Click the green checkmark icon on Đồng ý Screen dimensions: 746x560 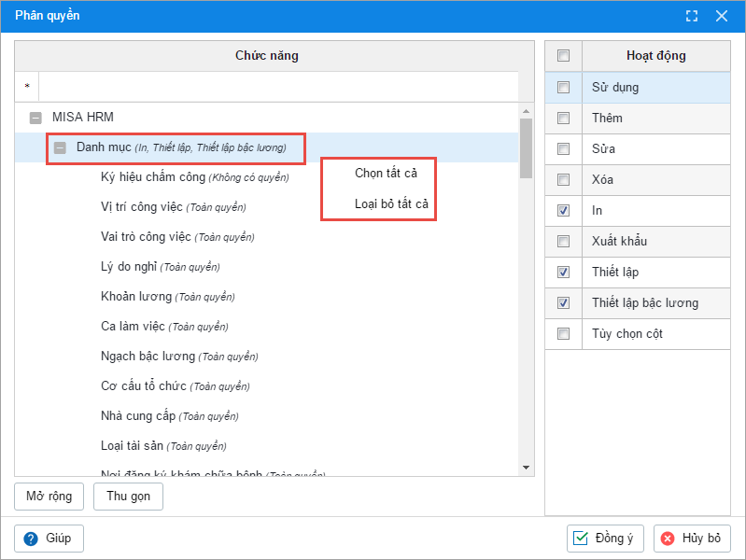coord(581,539)
